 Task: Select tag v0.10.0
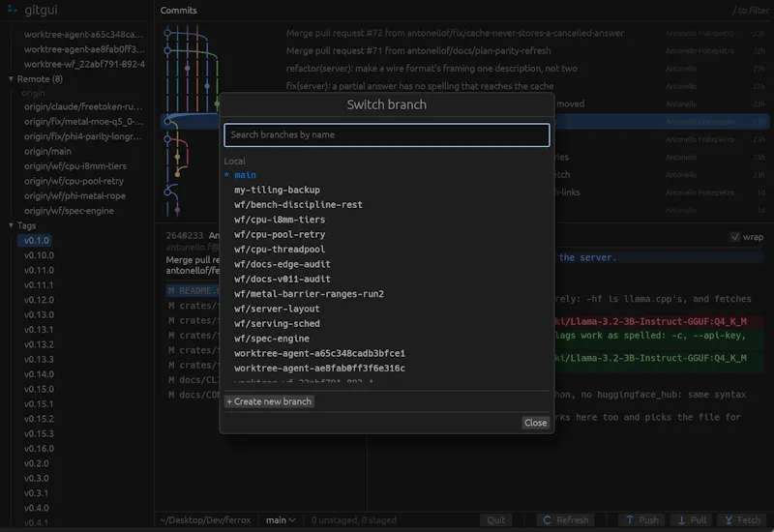(39, 255)
